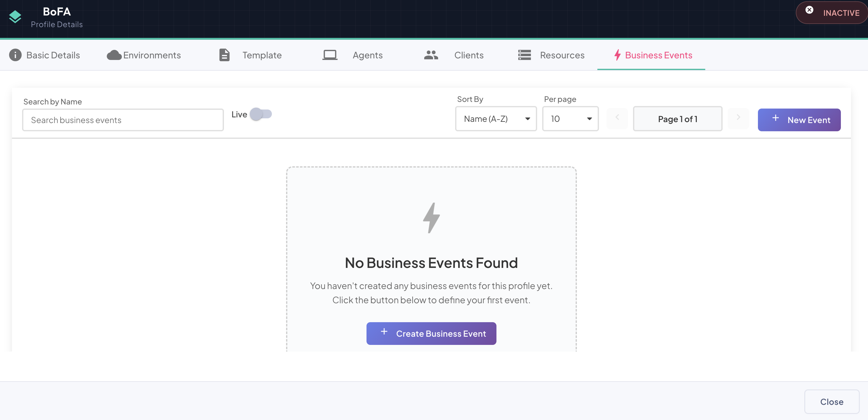Click the cloud icon beside Environments
This screenshot has height=420, width=868.
pos(114,55)
